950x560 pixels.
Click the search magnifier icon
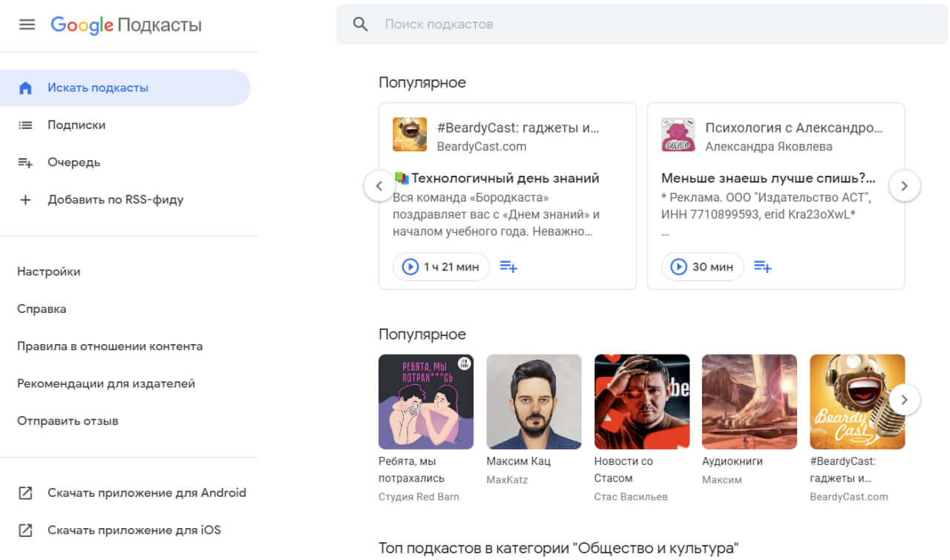361,24
